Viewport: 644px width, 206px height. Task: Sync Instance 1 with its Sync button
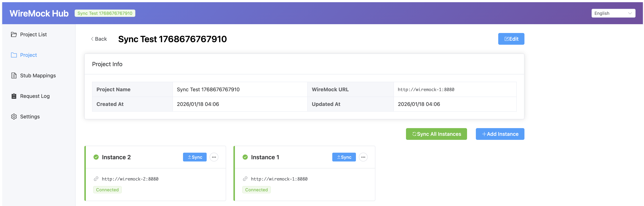(344, 157)
